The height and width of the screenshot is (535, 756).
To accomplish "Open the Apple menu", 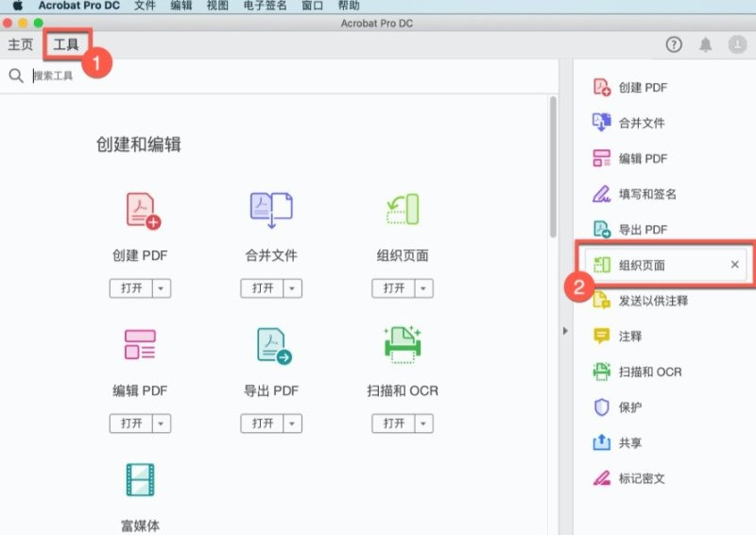I will pyautogui.click(x=18, y=6).
